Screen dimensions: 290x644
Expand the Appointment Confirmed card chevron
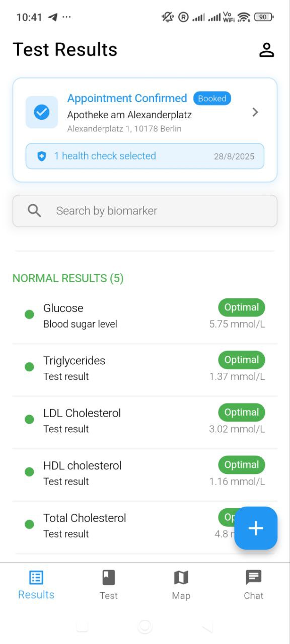[255, 112]
